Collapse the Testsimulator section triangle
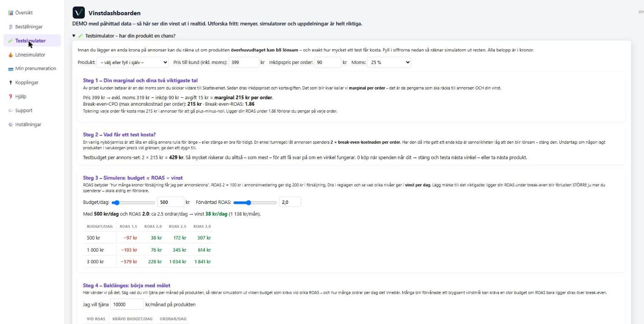Screen dimensions: 644x324 tap(74, 36)
